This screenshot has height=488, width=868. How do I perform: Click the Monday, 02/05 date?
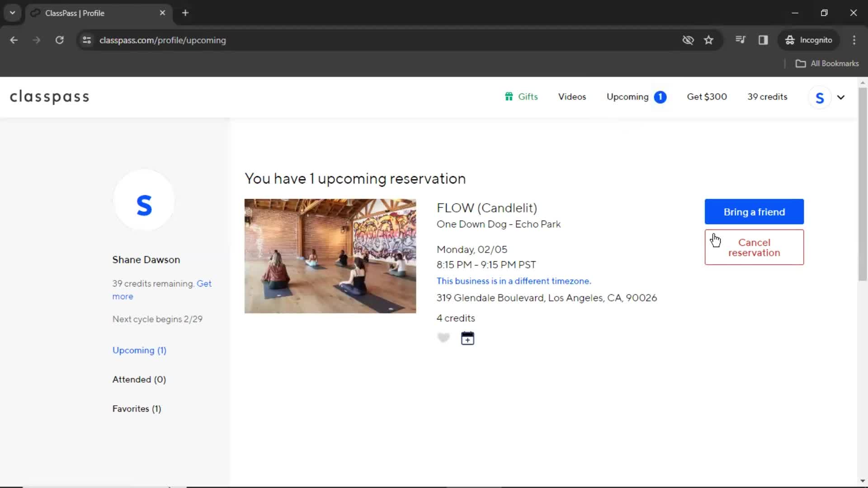(472, 249)
